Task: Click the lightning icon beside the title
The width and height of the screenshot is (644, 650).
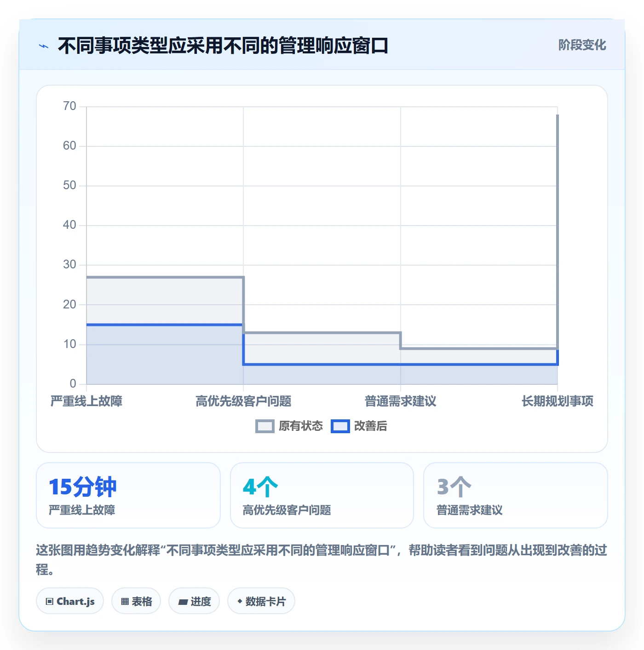Action: pos(44,46)
